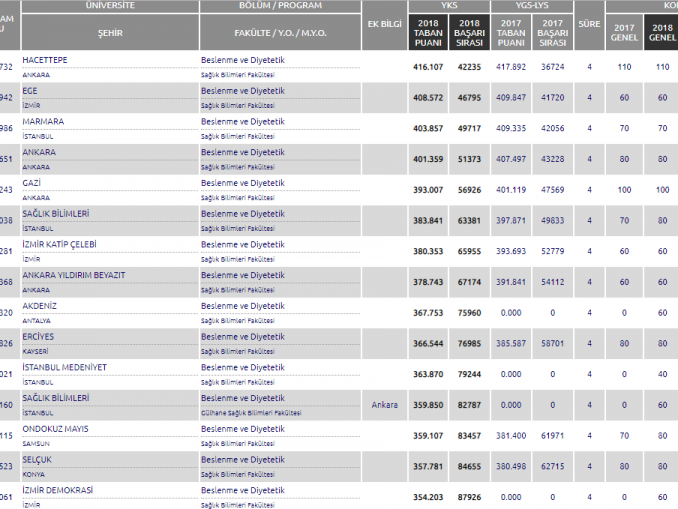Open the MARMARA university entry
Screen dimensions: 678x509
tap(43, 122)
